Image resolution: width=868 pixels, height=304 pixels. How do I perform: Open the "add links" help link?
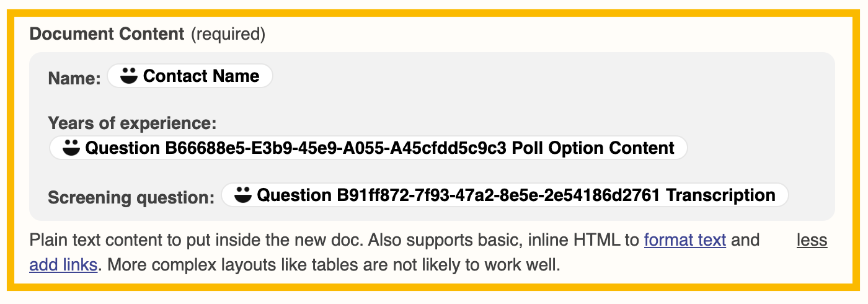click(63, 266)
